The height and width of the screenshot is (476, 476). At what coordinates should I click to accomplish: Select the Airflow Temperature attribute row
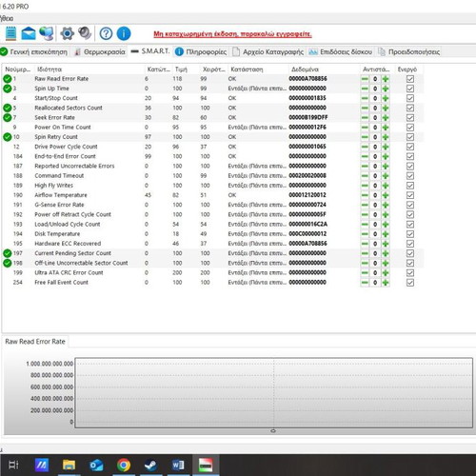click(212, 195)
